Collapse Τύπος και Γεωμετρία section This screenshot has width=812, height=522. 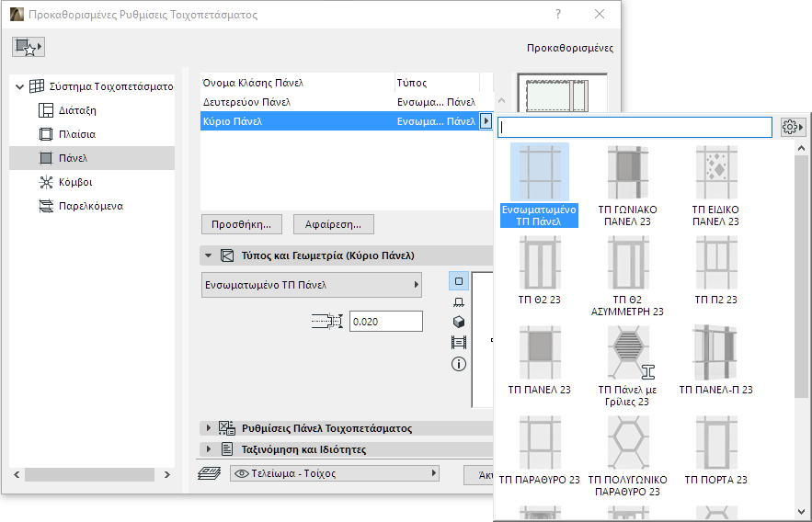click(x=208, y=255)
